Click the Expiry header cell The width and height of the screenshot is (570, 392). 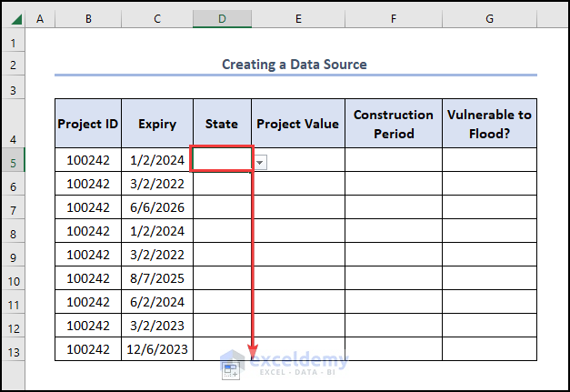coord(156,124)
